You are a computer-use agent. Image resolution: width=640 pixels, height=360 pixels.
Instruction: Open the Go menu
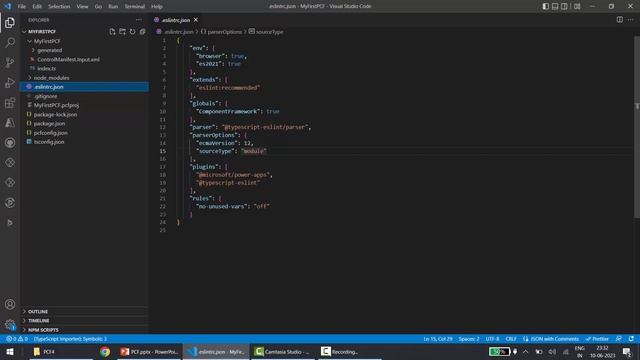click(x=98, y=6)
